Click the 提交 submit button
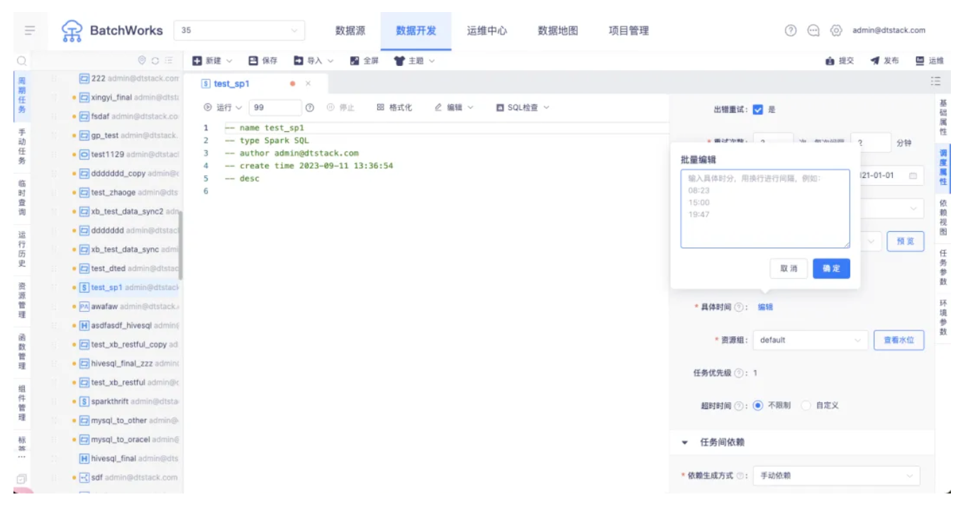The image size is (980, 519). point(840,61)
